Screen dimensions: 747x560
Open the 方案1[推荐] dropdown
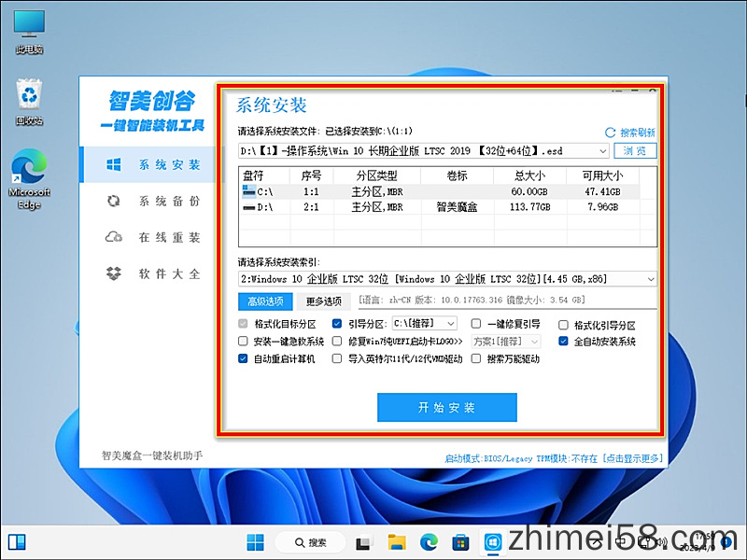point(505,342)
